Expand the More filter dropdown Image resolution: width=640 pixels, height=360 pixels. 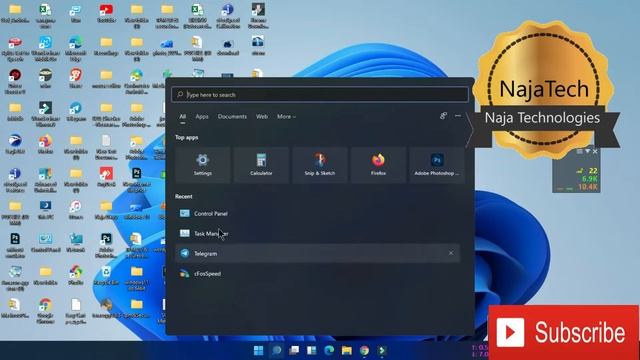coord(286,117)
